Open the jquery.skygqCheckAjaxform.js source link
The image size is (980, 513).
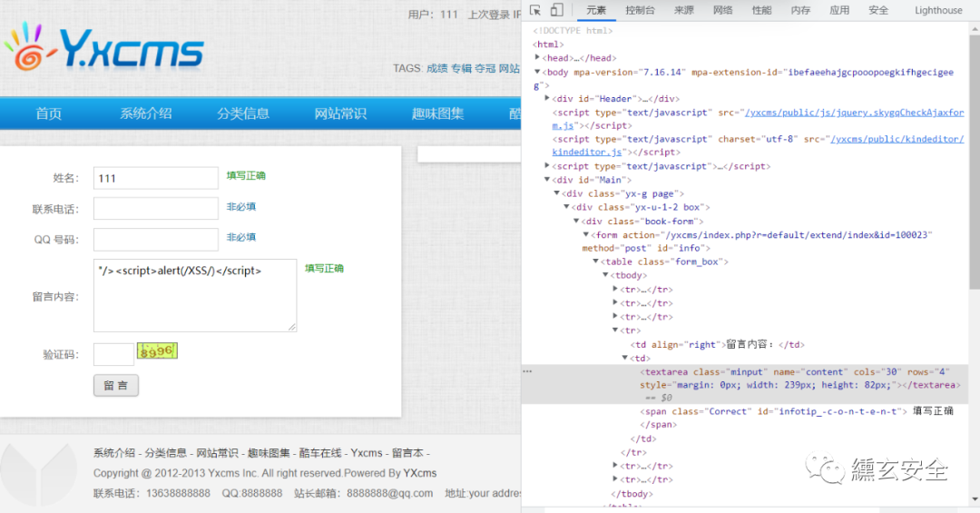[x=853, y=113]
